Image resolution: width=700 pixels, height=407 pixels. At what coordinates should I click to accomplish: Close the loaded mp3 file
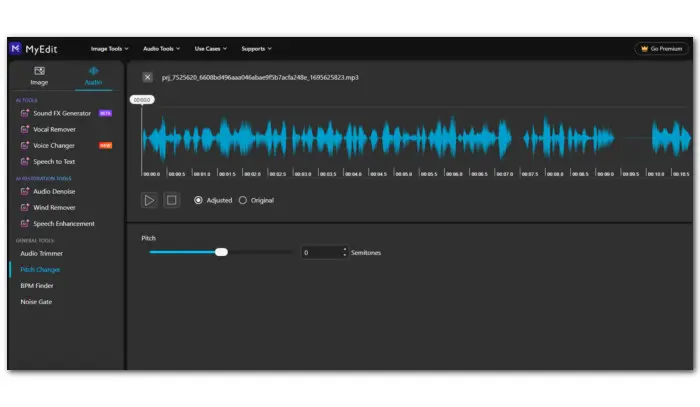coord(148,77)
